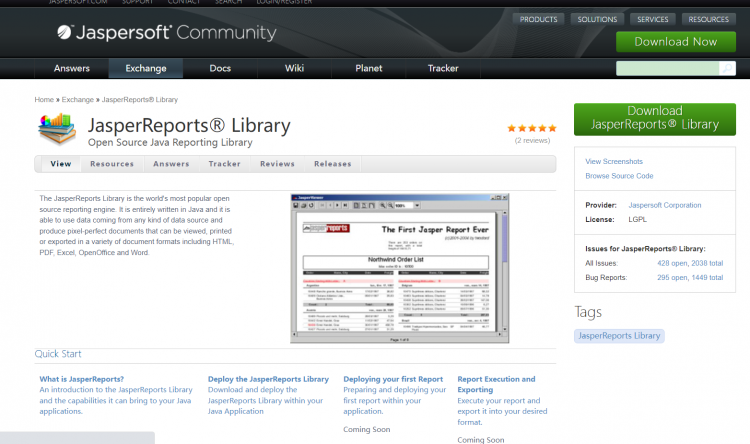This screenshot has height=444, width=750.
Task: Click Home breadcrumb link
Action: (44, 100)
